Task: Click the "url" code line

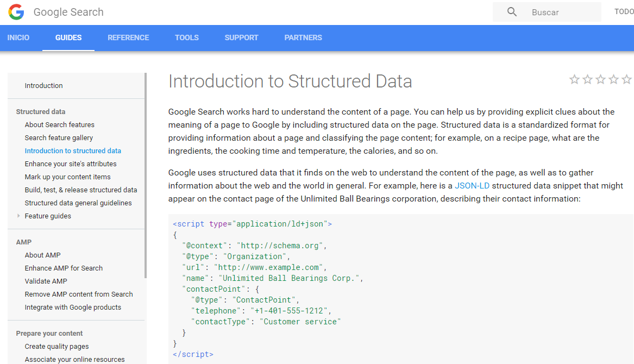Action: point(254,267)
